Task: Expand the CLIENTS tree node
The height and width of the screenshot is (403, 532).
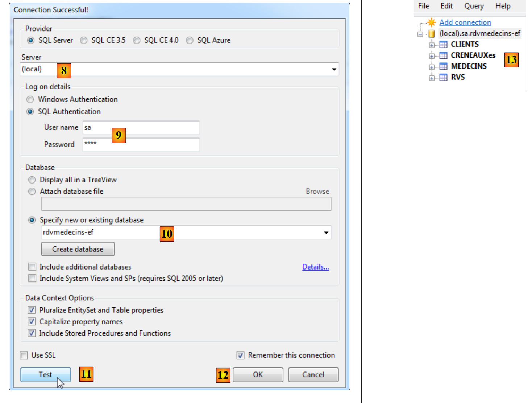Action: tap(432, 45)
